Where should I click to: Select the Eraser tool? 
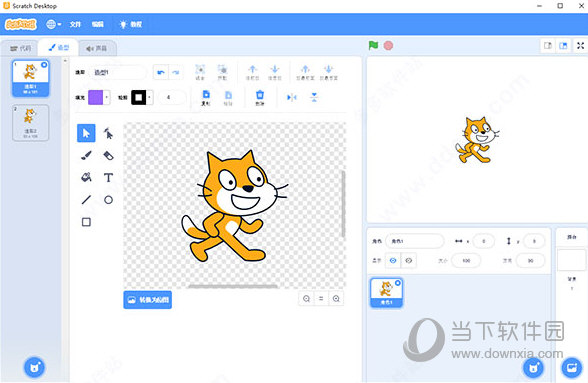click(108, 155)
